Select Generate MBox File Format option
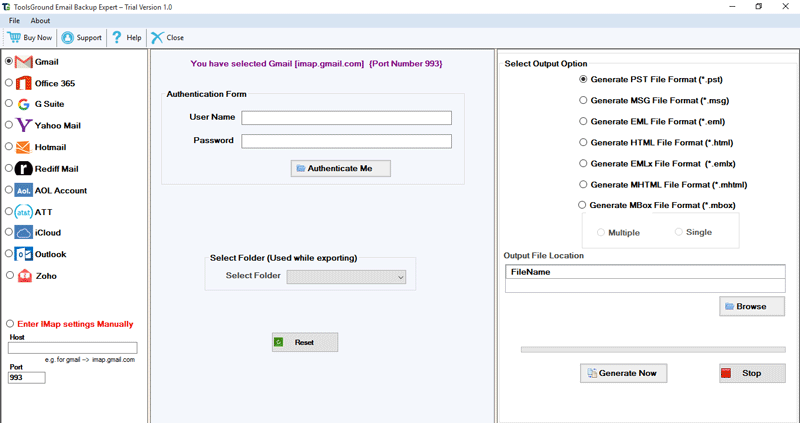Viewport: 800px width, 423px height. (584, 205)
